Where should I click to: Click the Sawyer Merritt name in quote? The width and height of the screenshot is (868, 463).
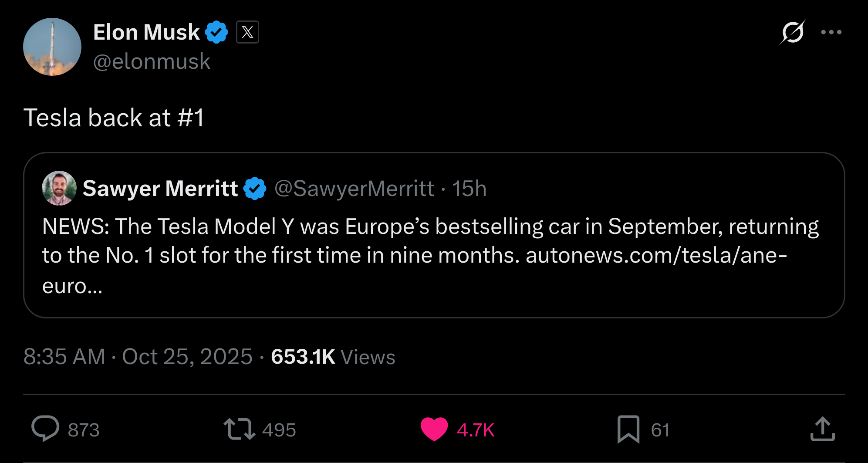click(160, 189)
